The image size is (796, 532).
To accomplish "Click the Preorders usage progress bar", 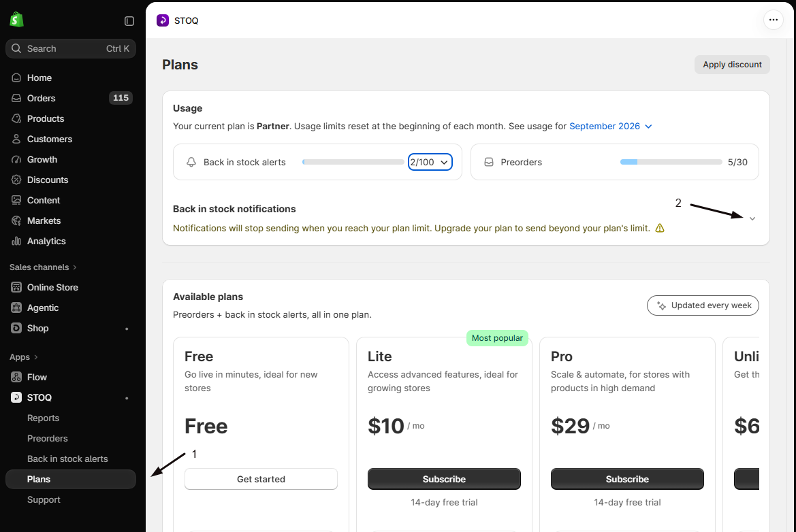I will pyautogui.click(x=671, y=163).
